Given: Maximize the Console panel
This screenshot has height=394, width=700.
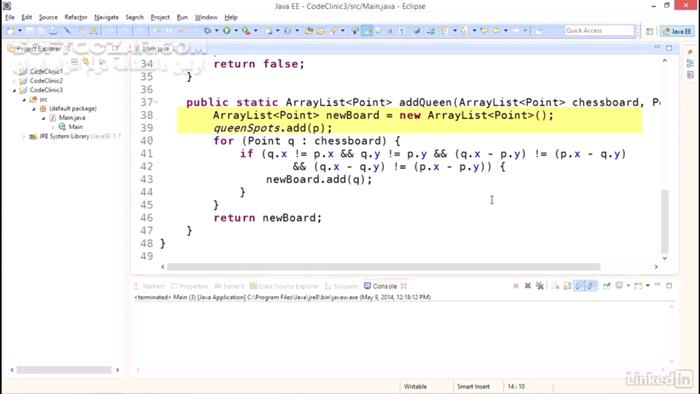Looking at the screenshot, I should click(669, 286).
